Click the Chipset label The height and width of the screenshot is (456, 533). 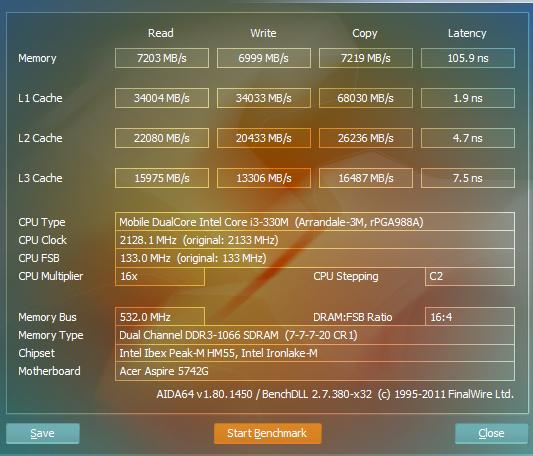pyautogui.click(x=36, y=353)
